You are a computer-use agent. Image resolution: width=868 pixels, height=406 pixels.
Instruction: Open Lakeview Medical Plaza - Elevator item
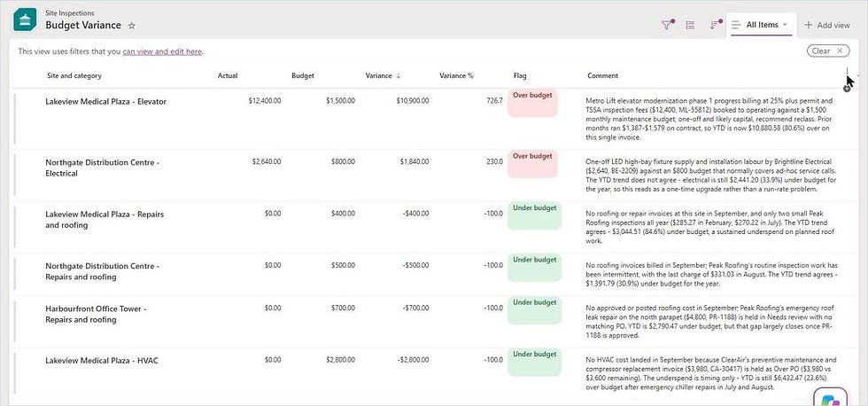(x=105, y=102)
